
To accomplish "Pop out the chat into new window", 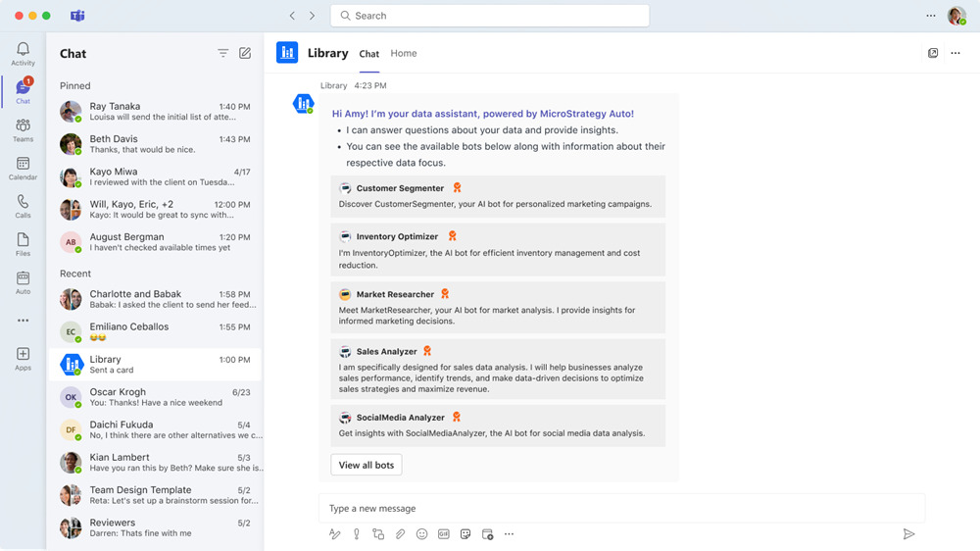I will (x=933, y=54).
